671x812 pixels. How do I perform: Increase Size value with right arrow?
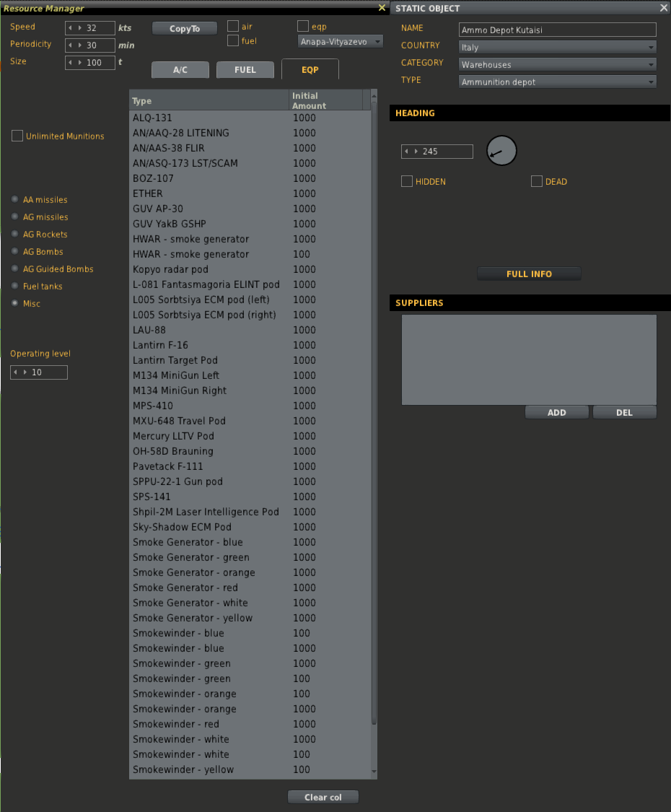point(80,63)
